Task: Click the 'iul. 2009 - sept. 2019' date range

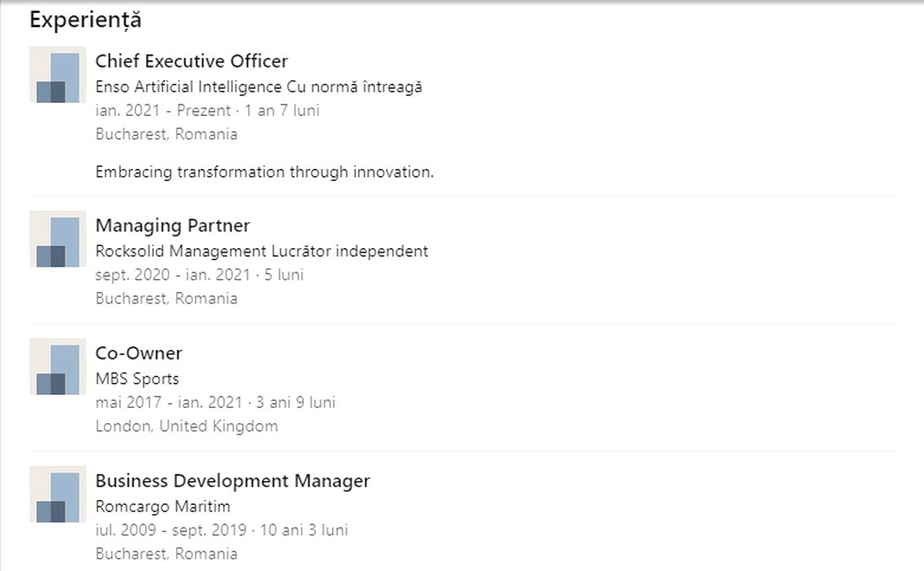Action: 171,530
